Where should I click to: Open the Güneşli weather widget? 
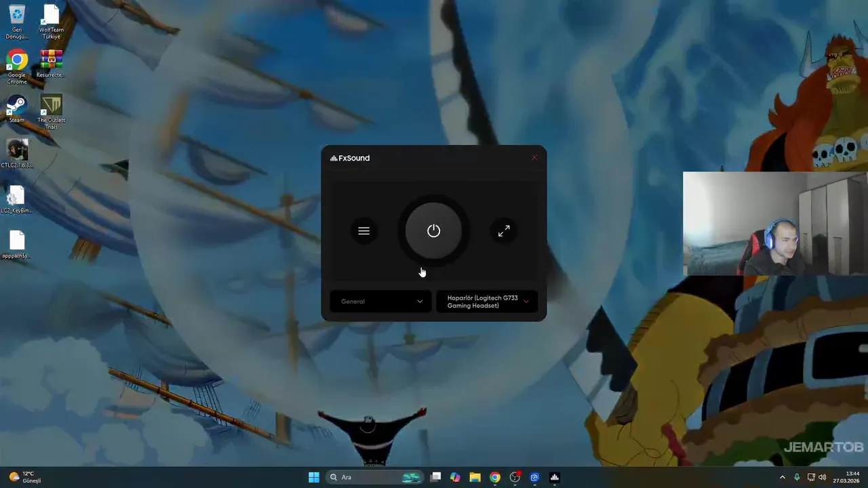pos(25,477)
